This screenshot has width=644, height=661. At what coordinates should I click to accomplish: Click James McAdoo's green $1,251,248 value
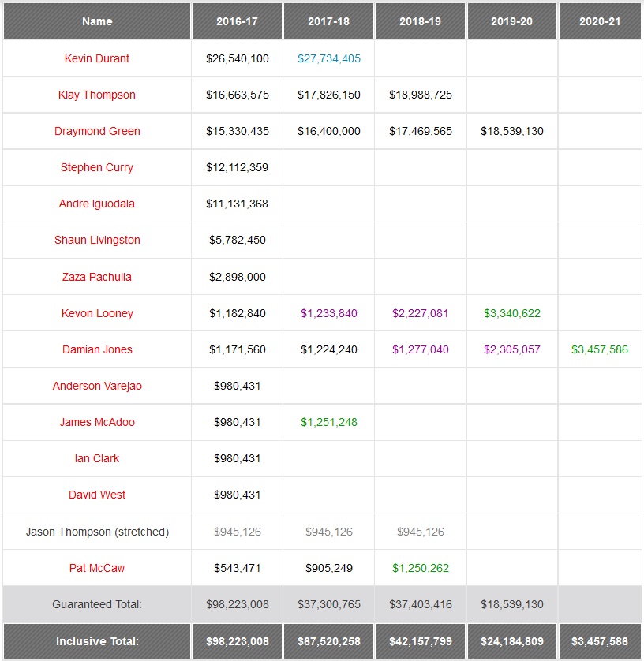tap(329, 422)
